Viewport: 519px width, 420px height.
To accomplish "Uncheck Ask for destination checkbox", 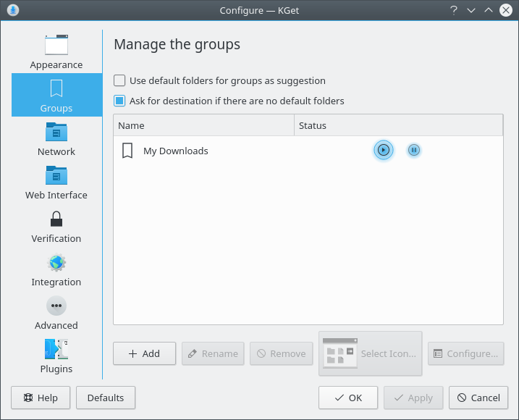I will click(x=120, y=101).
